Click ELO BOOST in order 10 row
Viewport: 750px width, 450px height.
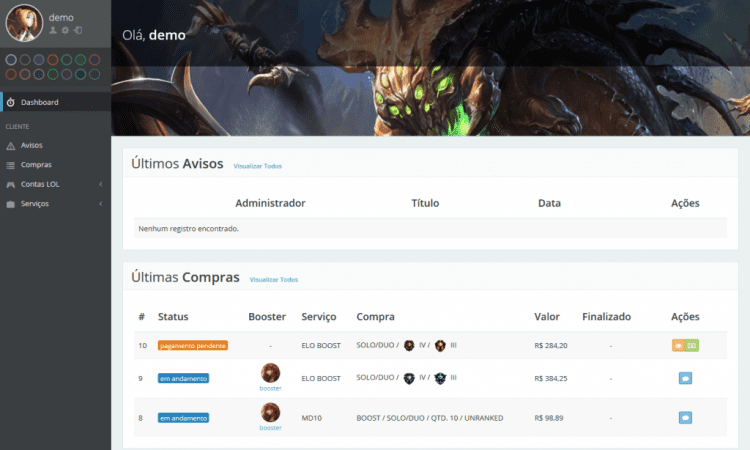tap(321, 345)
